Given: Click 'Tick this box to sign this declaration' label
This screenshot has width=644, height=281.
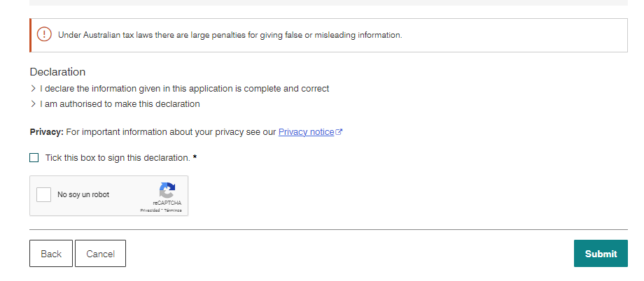Looking at the screenshot, I should (117, 158).
